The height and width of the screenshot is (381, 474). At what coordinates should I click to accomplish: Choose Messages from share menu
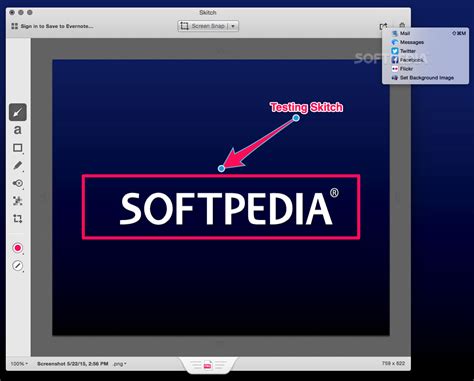point(425,42)
